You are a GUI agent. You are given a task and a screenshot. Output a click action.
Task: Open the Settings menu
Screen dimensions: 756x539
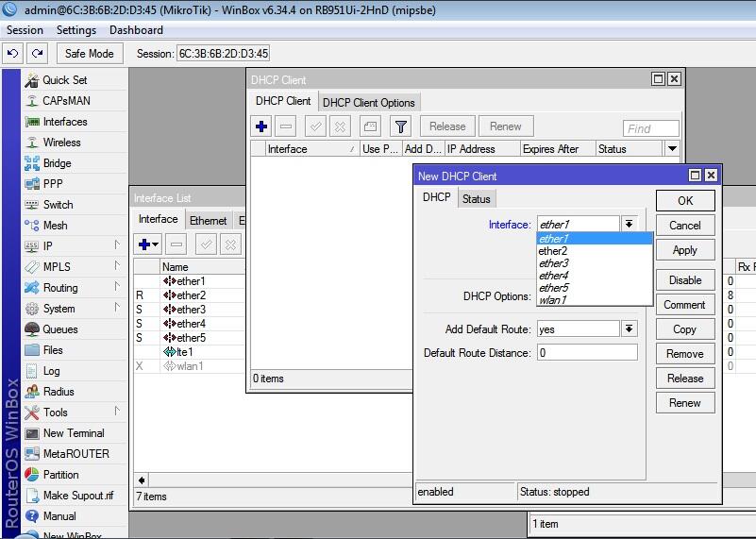pos(76,30)
